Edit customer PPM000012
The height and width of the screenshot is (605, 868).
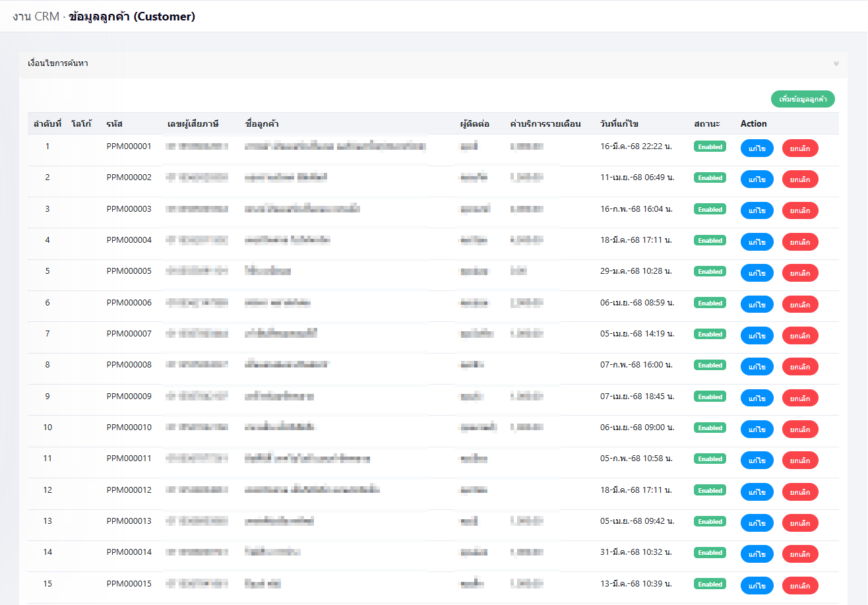pyautogui.click(x=757, y=492)
